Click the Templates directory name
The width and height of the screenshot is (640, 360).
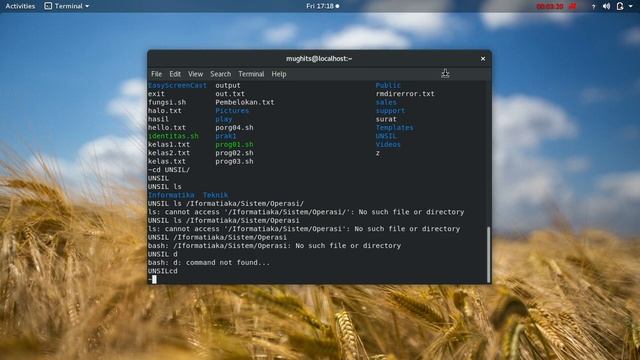[395, 128]
